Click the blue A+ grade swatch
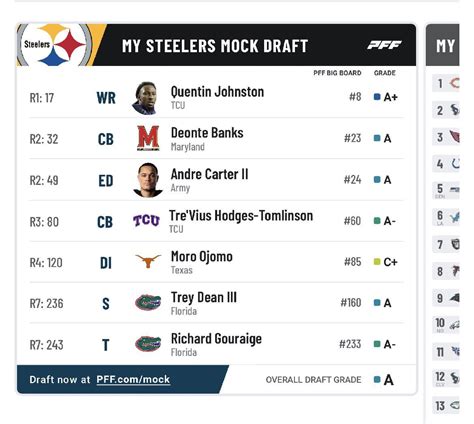This screenshot has width=474, height=424. click(x=377, y=97)
